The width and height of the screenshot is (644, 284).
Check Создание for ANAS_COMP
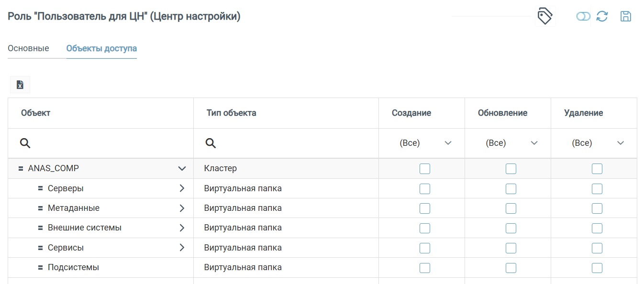point(424,168)
